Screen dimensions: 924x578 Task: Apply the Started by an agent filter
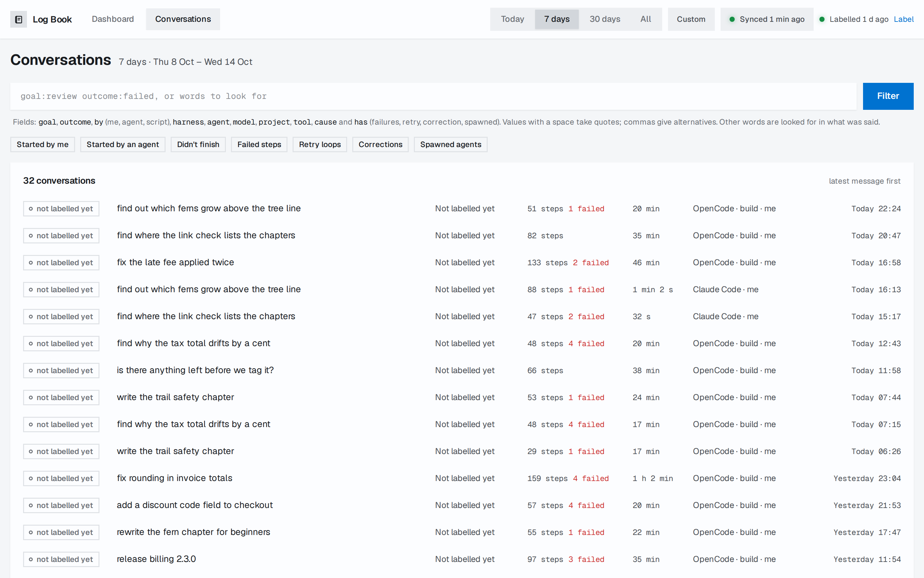click(123, 144)
